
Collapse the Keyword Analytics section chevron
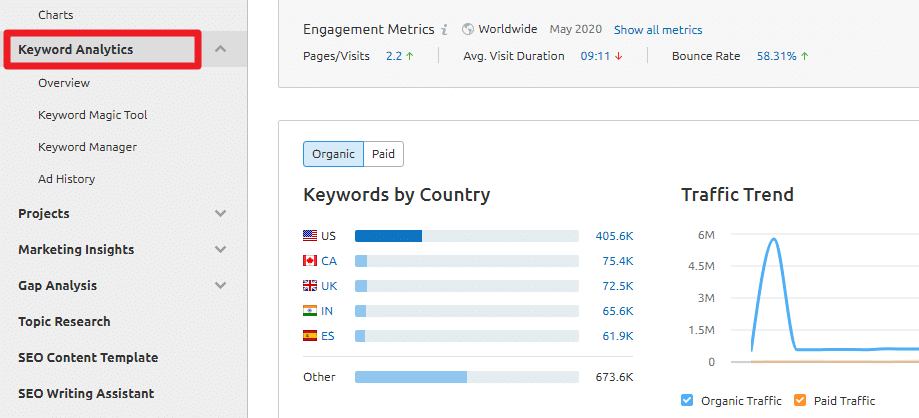pos(220,49)
